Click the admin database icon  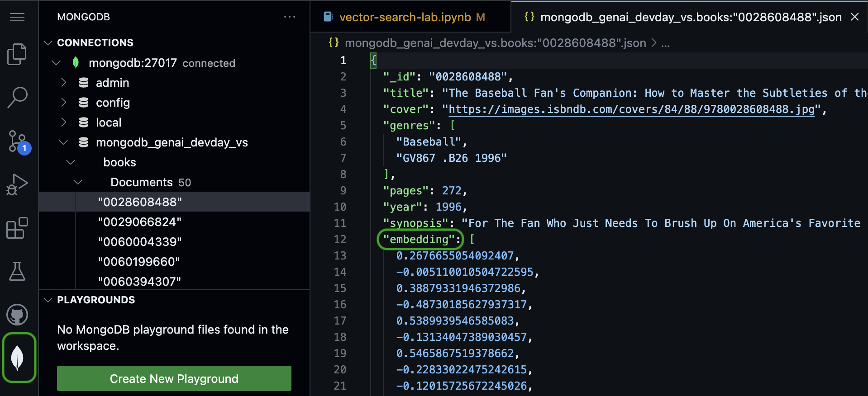[84, 82]
